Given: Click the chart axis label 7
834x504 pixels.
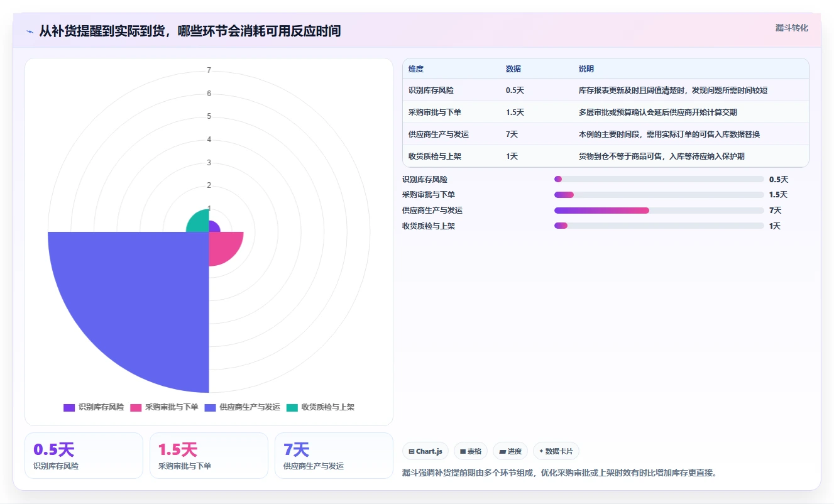Looking at the screenshot, I should click(x=209, y=70).
